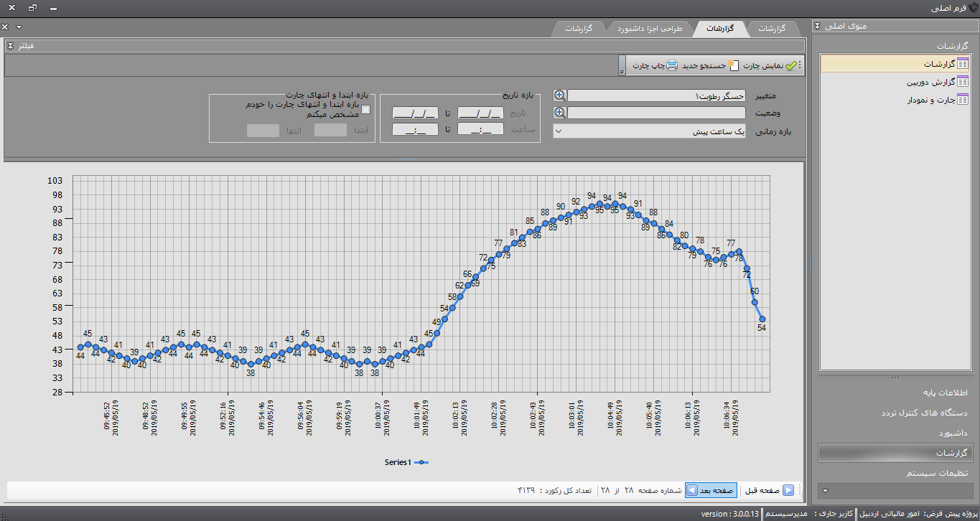This screenshot has width=980, height=521.
Task: Pin the منوی اصلی panel using its pin icon
Action: click(817, 27)
